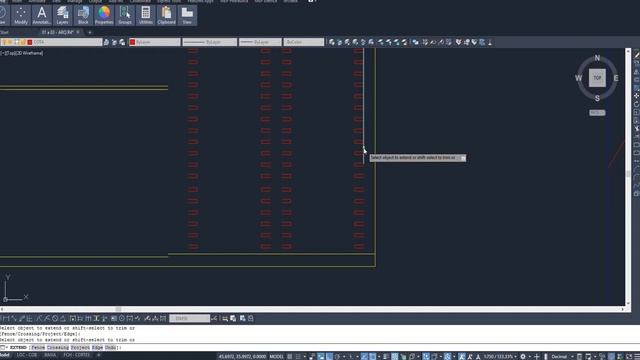This screenshot has height=360, width=640.
Task: Click the Annotation Monitor plus icon in status bar
Action: pos(537,357)
